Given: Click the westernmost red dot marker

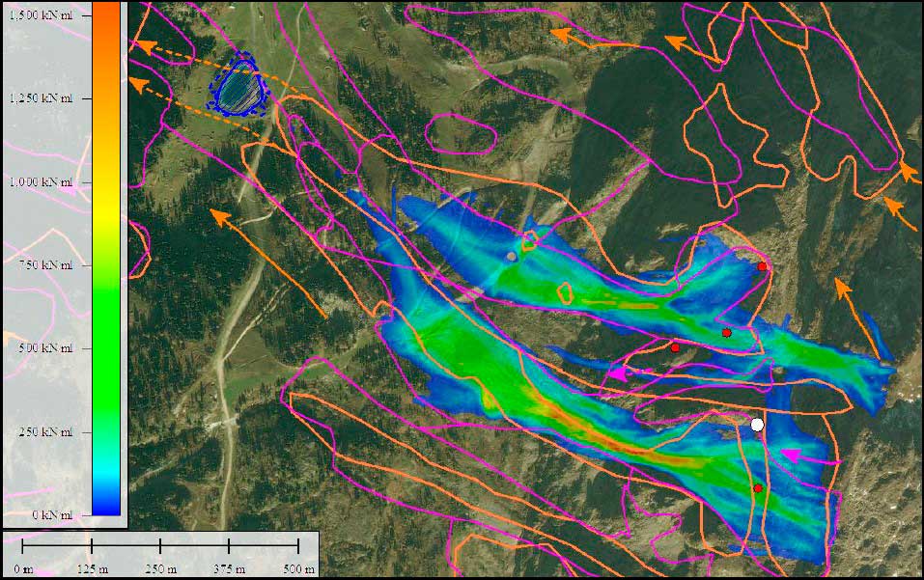Looking at the screenshot, I should tap(676, 347).
